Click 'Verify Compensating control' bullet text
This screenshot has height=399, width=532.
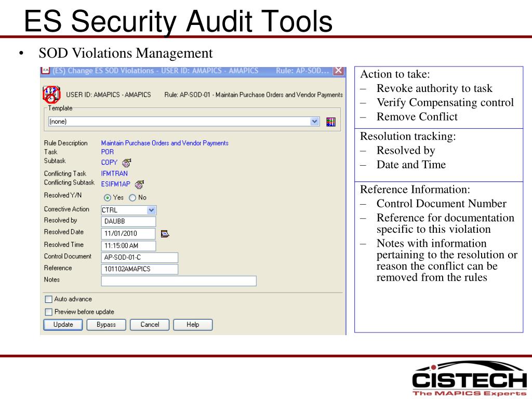[x=445, y=102]
